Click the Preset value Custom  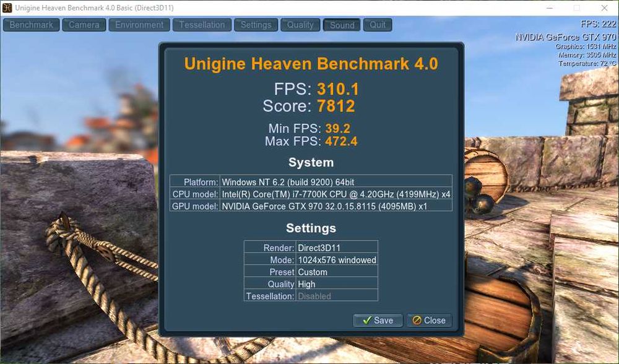[x=313, y=272]
